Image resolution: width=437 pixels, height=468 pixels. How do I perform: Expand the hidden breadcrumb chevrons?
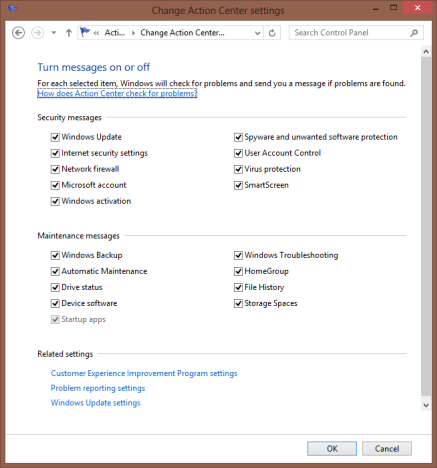coord(96,33)
